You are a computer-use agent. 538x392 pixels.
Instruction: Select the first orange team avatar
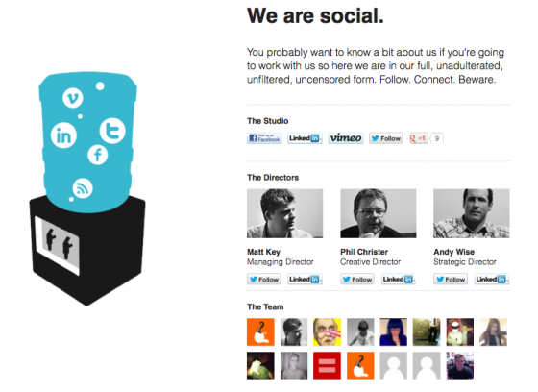coord(260,331)
